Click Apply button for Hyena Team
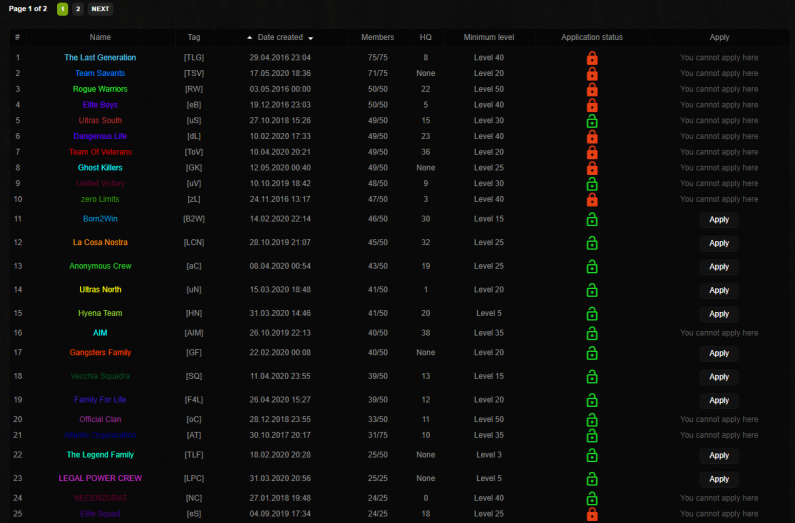795x523 pixels. (719, 314)
